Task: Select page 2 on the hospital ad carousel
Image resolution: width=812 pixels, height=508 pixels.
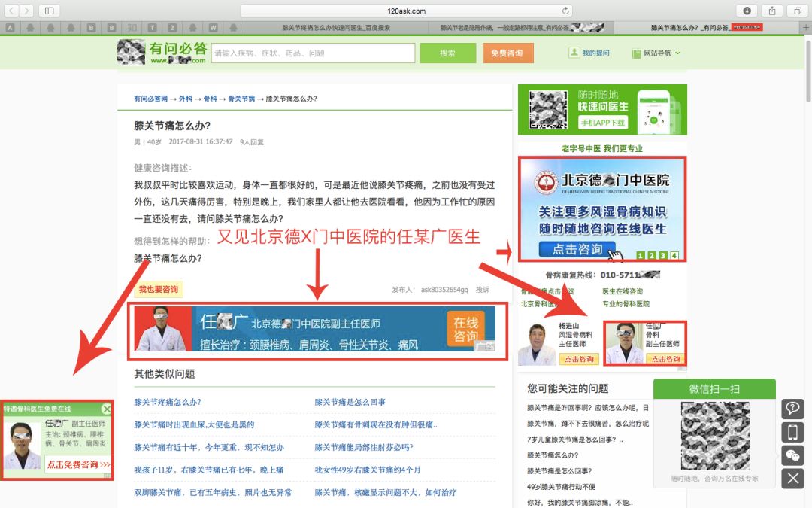Action: tap(651, 254)
